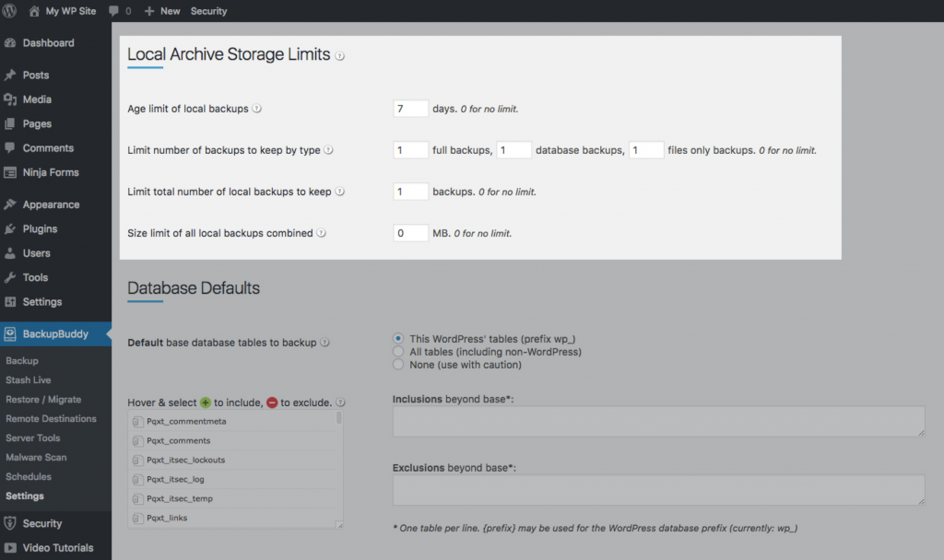Click the Posts pushpin icon
944x560 pixels.
9,76
